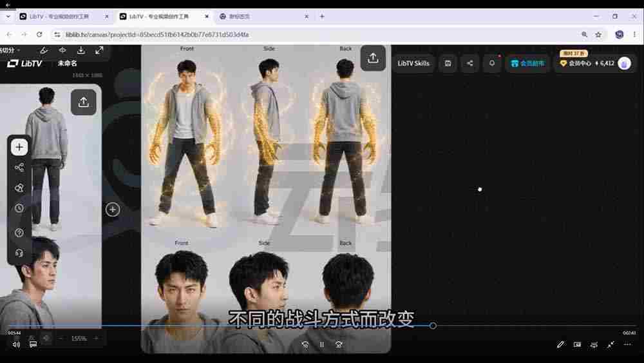Click the save icon next to LibTV Skills
Image resolution: width=644 pixels, height=363 pixels.
click(x=448, y=63)
